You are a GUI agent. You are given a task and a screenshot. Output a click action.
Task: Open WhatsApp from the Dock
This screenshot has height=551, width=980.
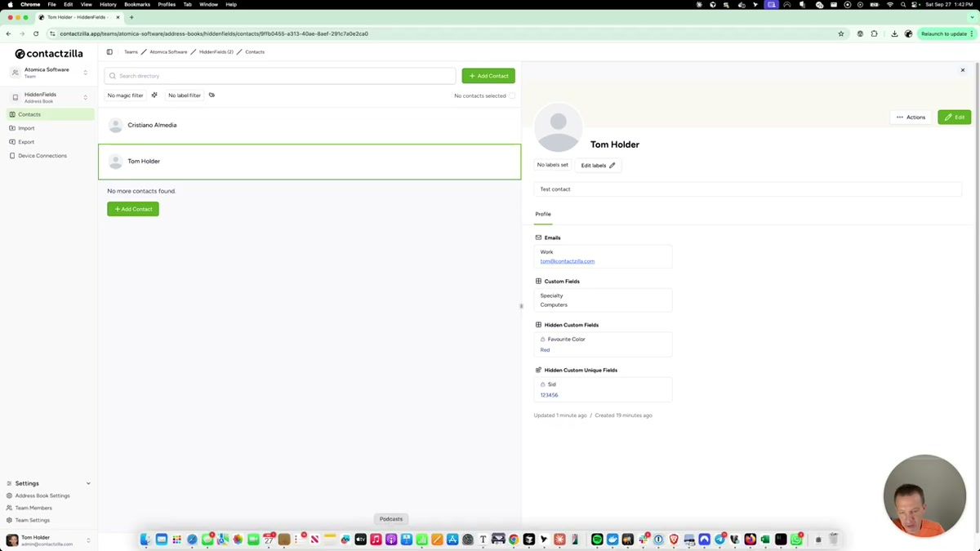pyautogui.click(x=795, y=539)
